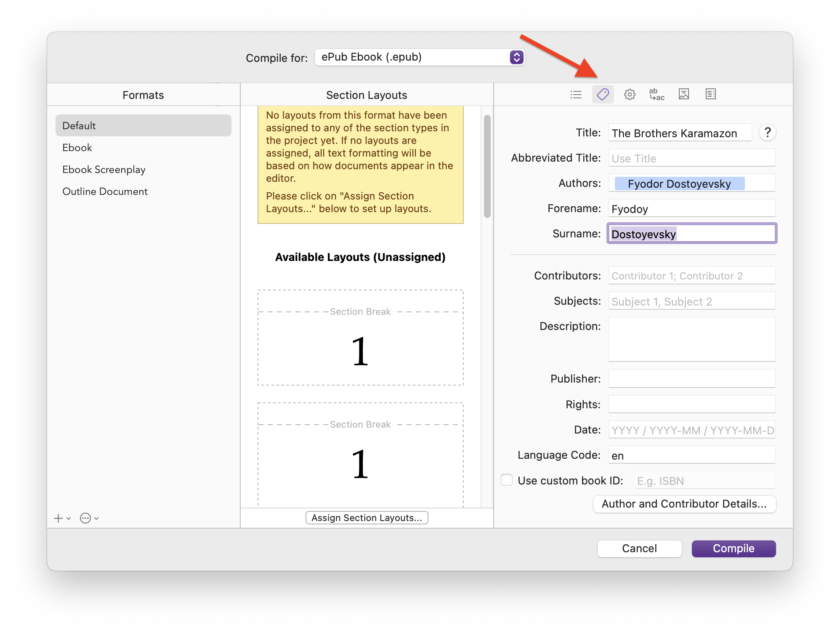
Task: Open the Compile for format dropdown
Action: click(419, 57)
